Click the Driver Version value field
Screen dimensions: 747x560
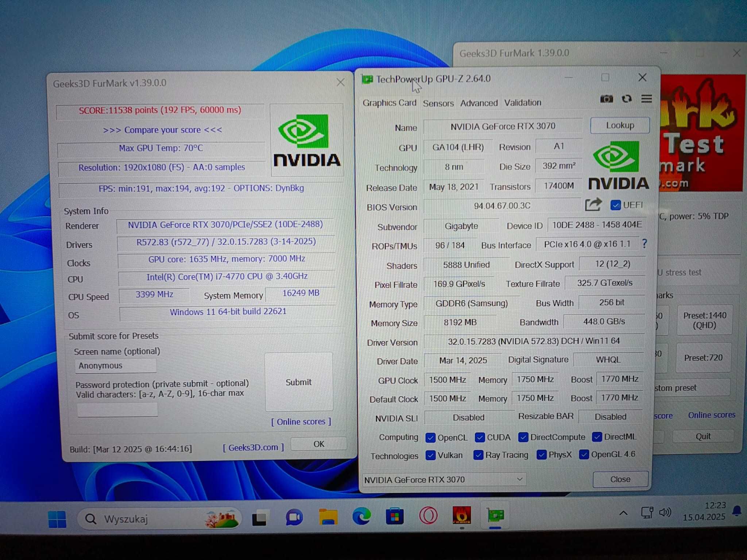click(x=534, y=341)
